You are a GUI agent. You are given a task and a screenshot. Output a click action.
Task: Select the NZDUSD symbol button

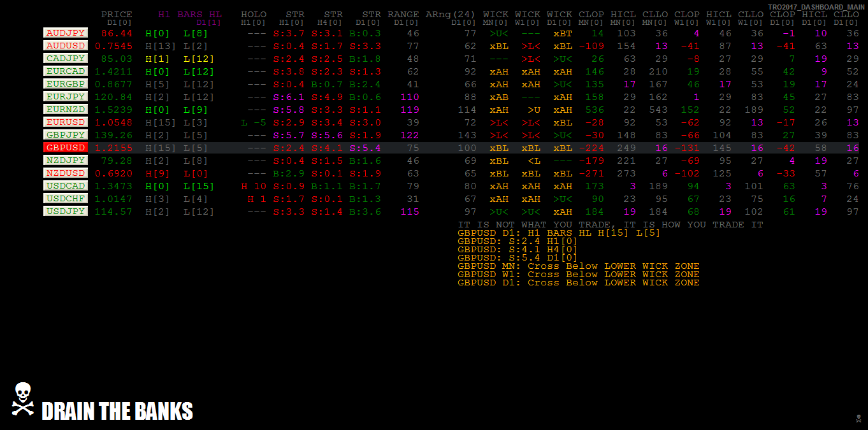[x=66, y=173]
